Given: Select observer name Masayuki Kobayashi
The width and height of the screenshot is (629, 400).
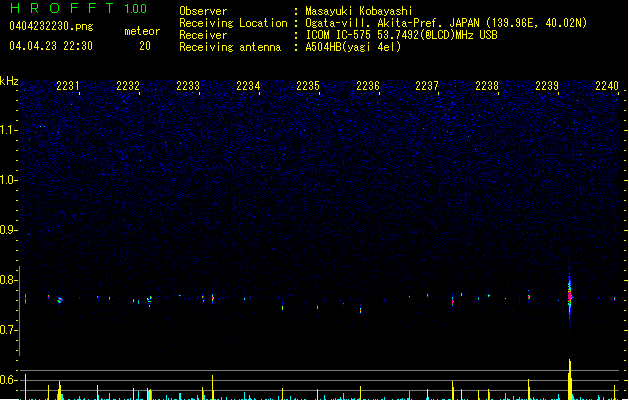Looking at the screenshot, I should tap(359, 11).
